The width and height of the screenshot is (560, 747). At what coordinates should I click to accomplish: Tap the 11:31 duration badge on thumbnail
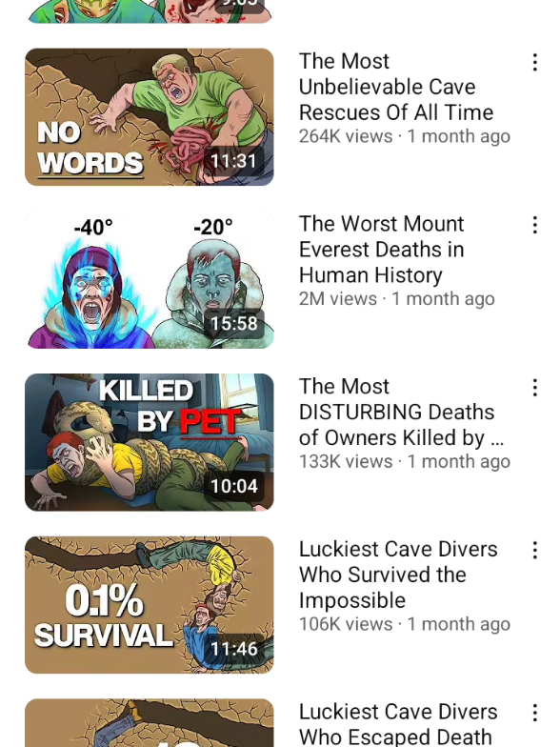click(233, 161)
